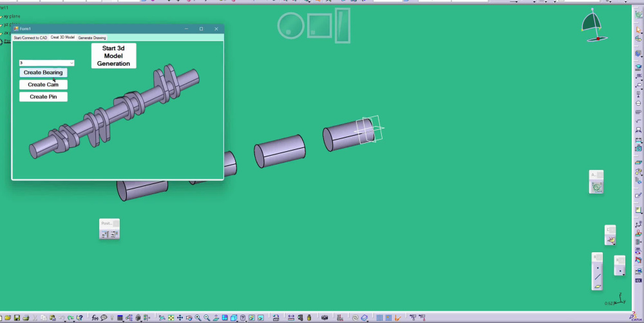Click the Select arrow tool in right toolbar
Image resolution: width=644 pixels, height=323 pixels.
[x=638, y=30]
